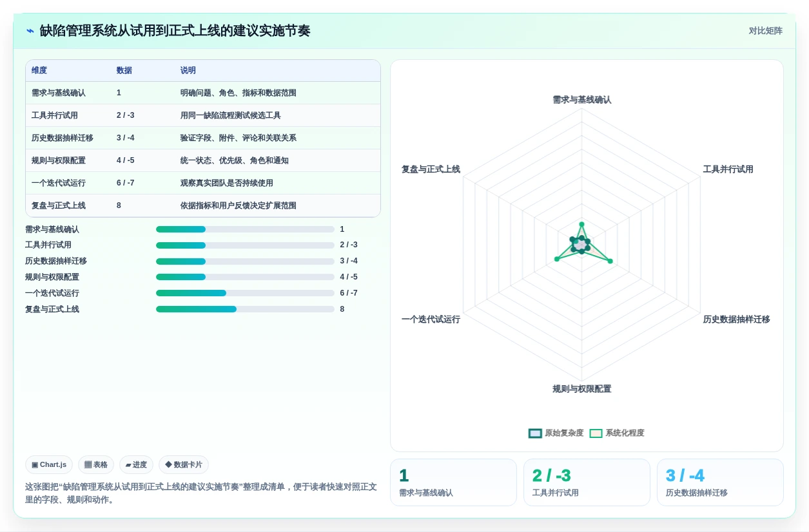Screen dimensions: 809x532
Task: Click progress bar for 规则与权限配置
Action: [245, 277]
